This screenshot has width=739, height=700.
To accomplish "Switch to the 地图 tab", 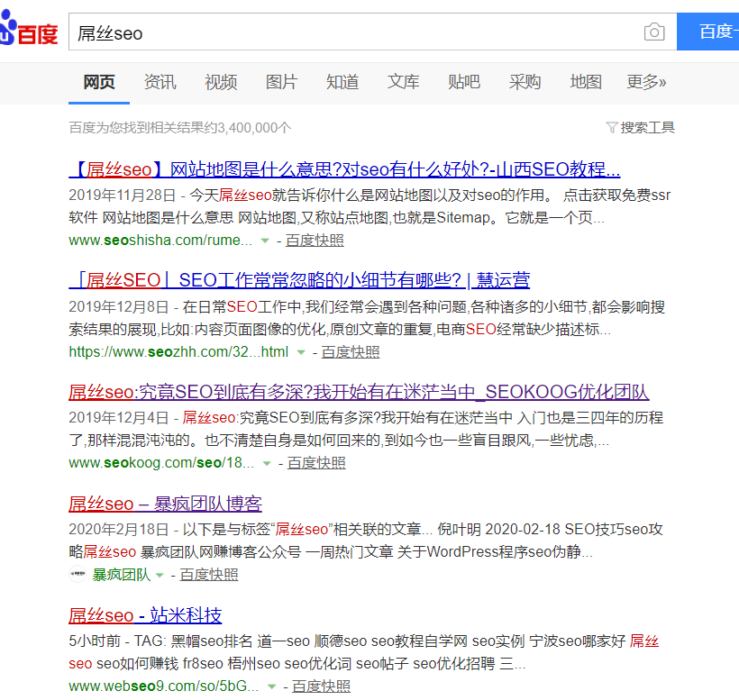I will click(x=586, y=81).
